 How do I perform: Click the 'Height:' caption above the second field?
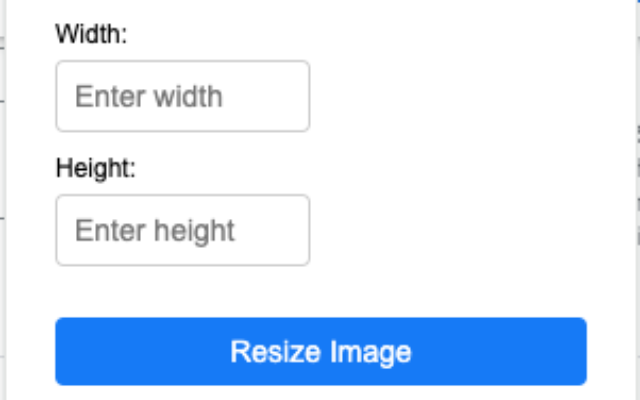coord(96,167)
